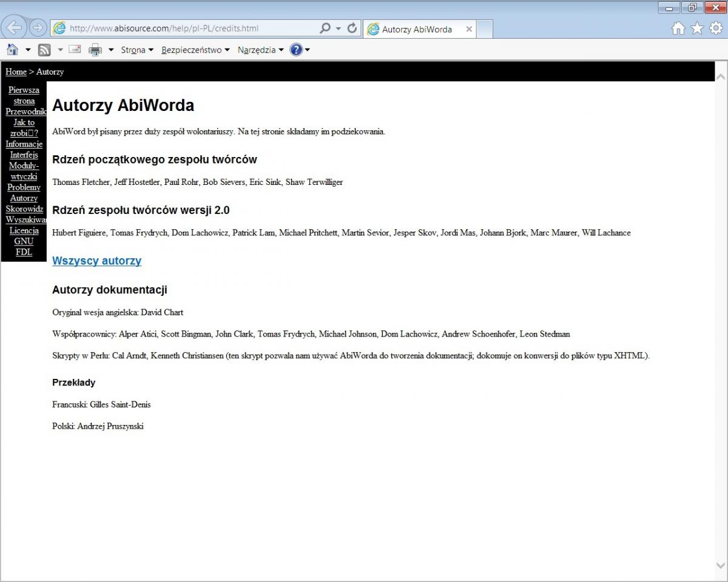Image resolution: width=728 pixels, height=582 pixels.
Task: Open the browser Home icon at top right
Action: pos(679,28)
